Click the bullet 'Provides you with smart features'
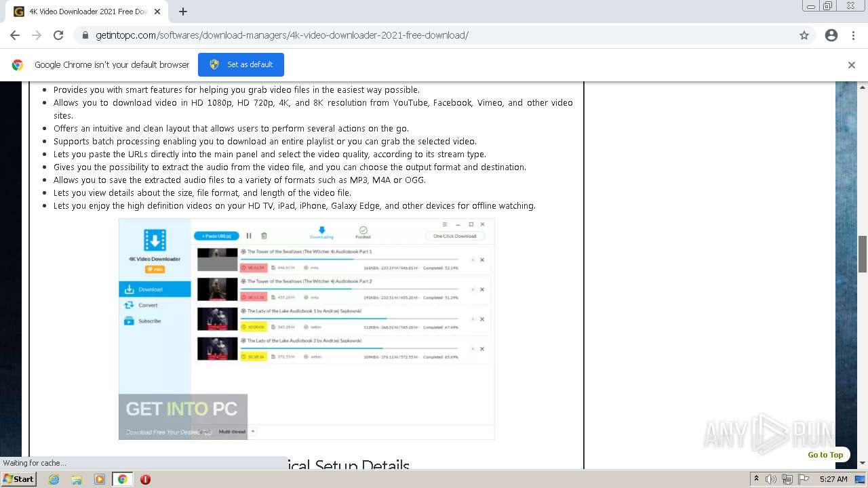This screenshot has width=868, height=488. (237, 89)
